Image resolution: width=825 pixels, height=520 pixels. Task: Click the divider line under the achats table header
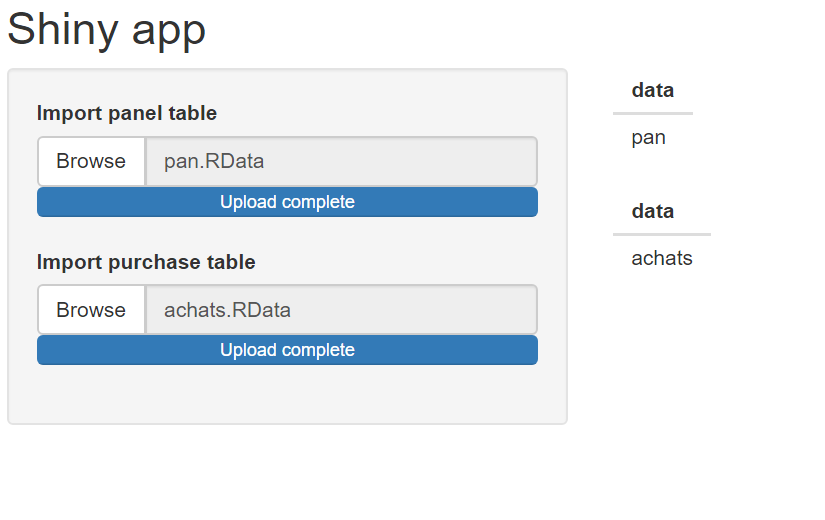(x=662, y=234)
